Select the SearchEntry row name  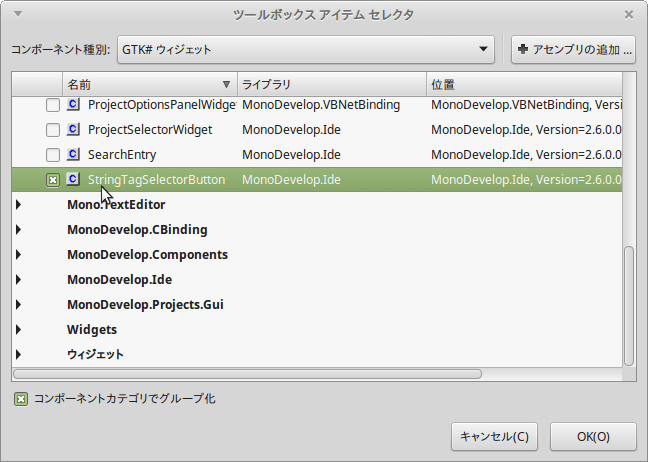(x=122, y=155)
